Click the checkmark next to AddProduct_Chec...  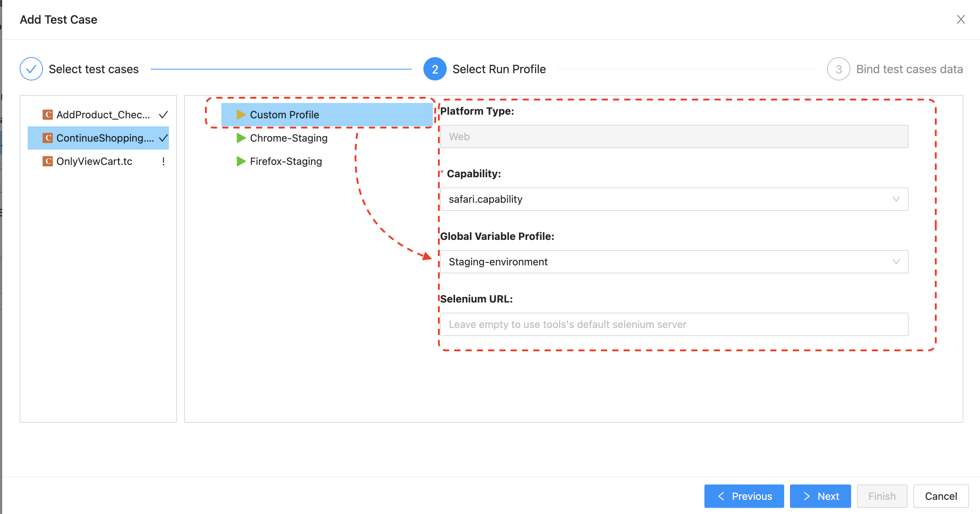click(x=163, y=115)
